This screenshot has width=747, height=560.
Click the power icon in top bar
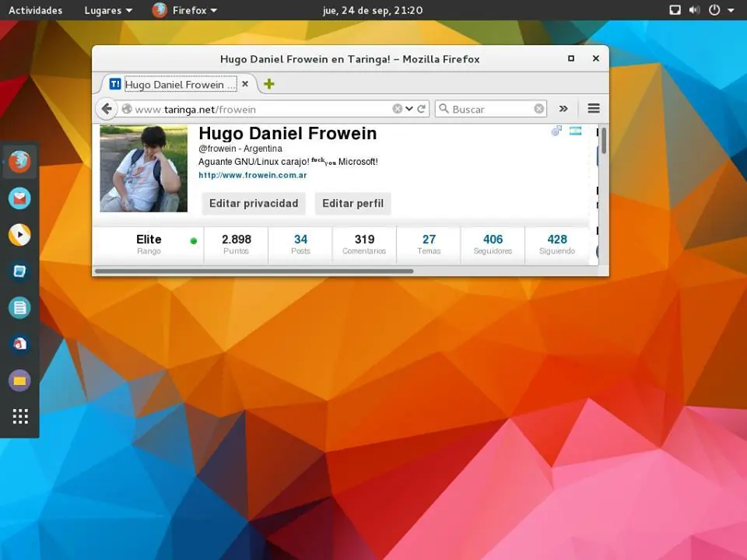(x=714, y=10)
